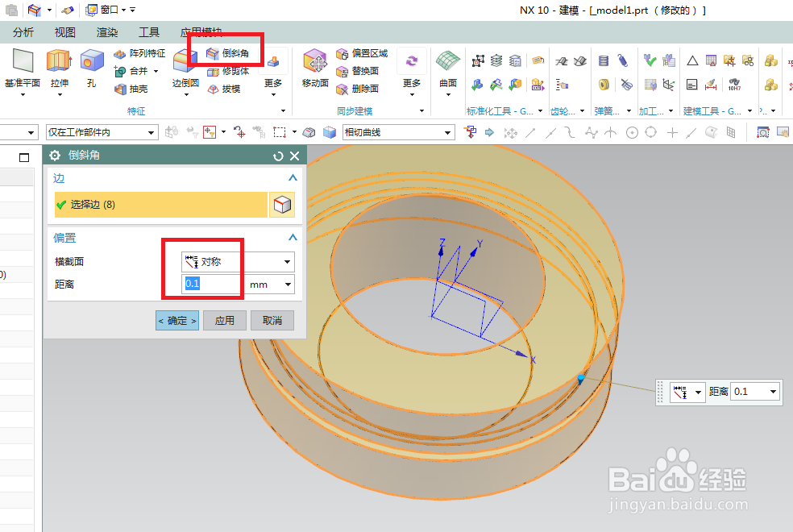Click the Edge Blend (边倒圆) icon

(x=185, y=62)
